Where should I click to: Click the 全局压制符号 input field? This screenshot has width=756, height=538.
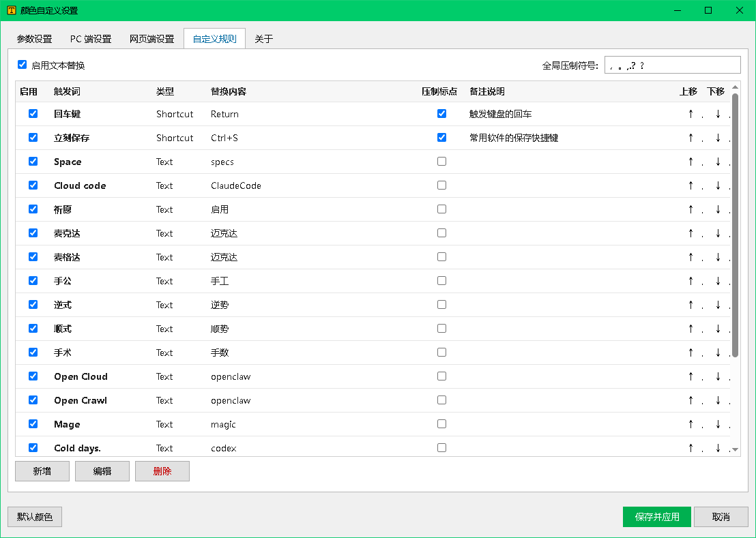coord(673,65)
